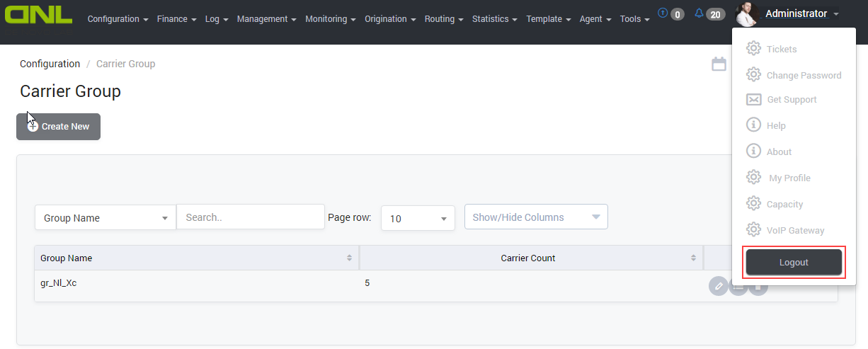The image size is (868, 349).
Task: Click the Search input field
Action: 250,217
